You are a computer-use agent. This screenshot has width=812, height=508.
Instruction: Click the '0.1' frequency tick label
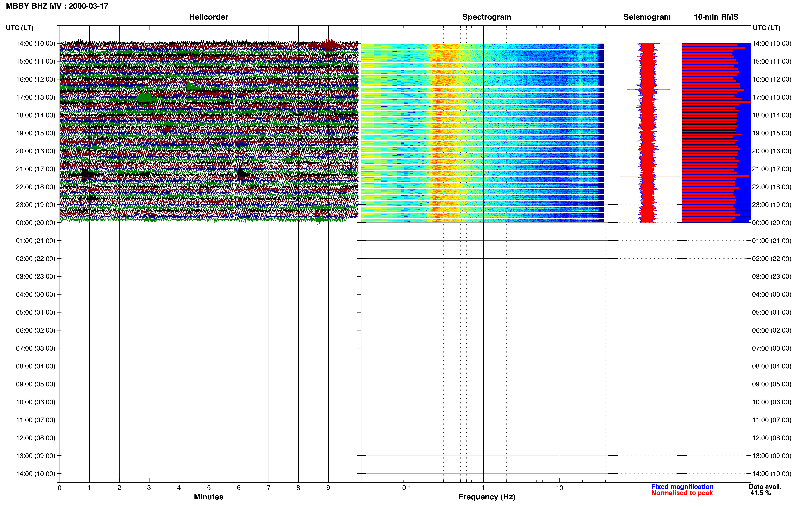coord(407,487)
